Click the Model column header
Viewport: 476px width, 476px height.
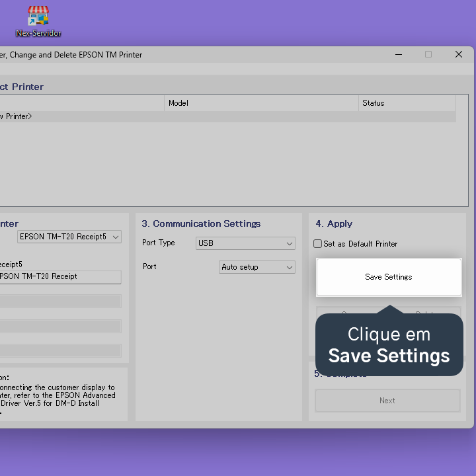pos(261,103)
